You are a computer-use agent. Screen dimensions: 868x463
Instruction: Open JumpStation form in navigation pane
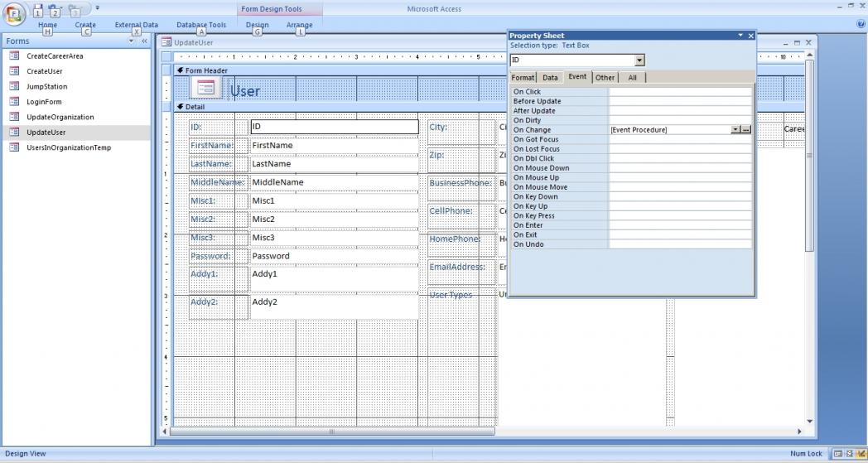(47, 86)
